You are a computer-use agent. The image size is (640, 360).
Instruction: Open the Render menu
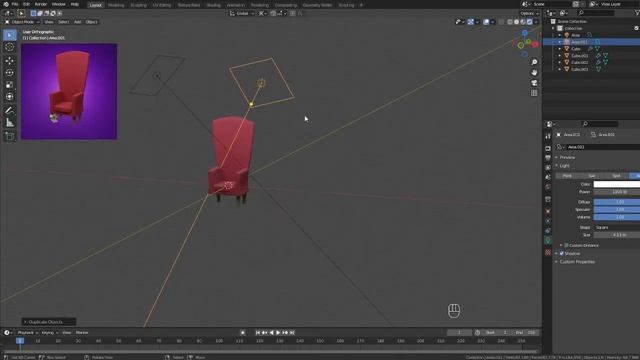click(40, 4)
